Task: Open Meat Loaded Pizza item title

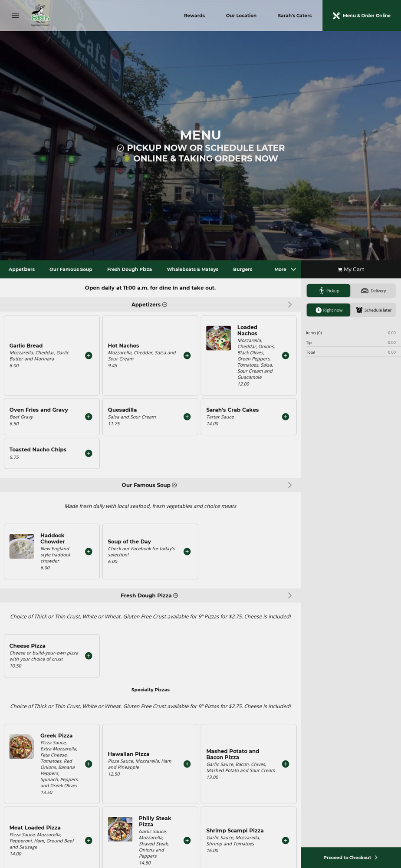Action: pos(35,828)
